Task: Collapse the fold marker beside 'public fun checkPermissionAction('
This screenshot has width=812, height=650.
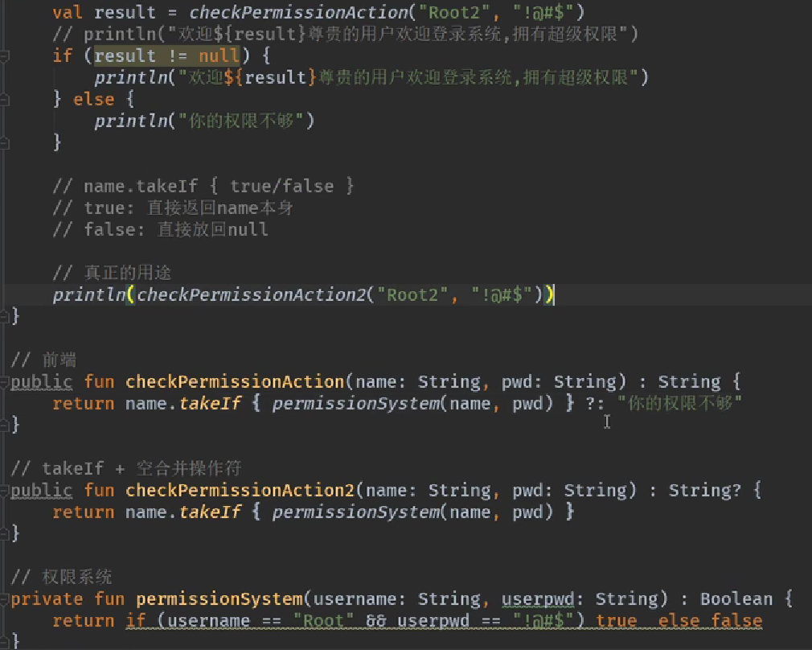Action: (4, 382)
